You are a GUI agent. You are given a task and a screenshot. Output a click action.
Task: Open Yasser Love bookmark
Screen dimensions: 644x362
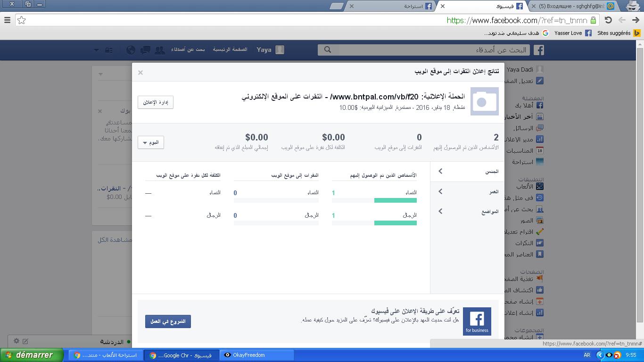point(573,33)
